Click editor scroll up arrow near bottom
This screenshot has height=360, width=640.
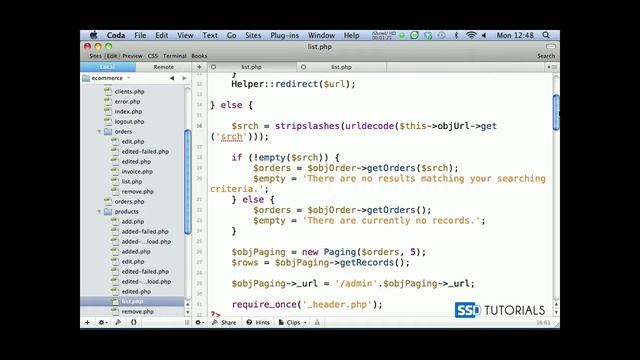pyautogui.click(x=556, y=305)
